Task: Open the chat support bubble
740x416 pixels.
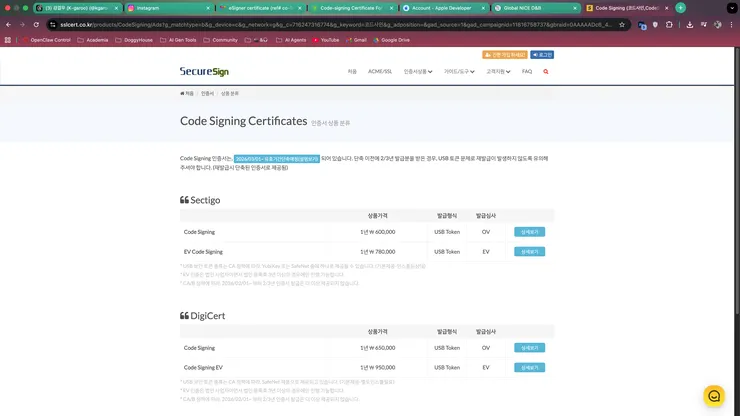Action: pos(714,396)
